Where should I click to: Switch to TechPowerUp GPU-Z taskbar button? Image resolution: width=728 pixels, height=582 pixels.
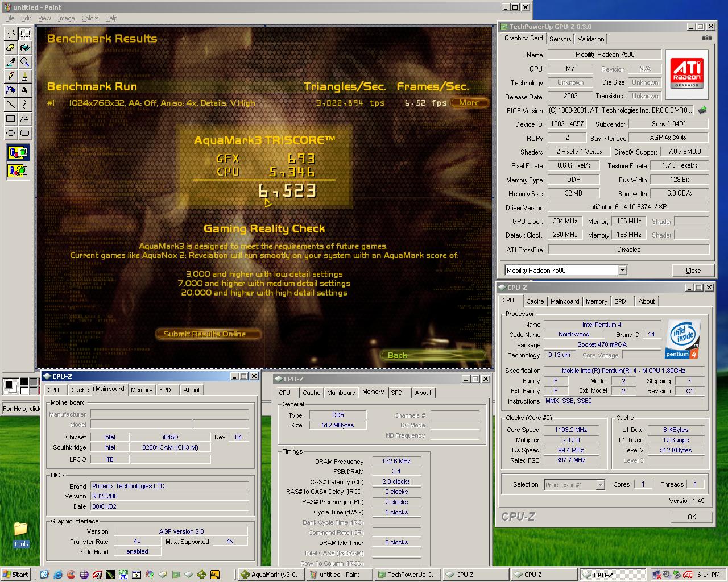click(408, 575)
